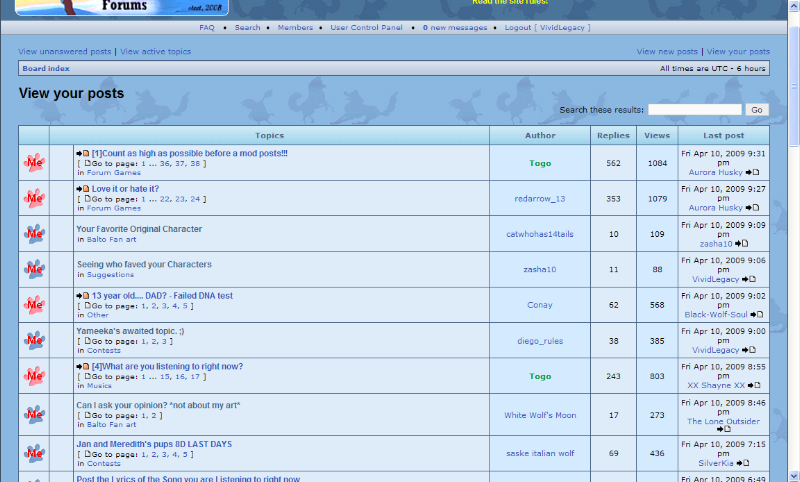View latest post icon next to XX Shayne XX
Screen dimensions: 800x482
(x=754, y=386)
